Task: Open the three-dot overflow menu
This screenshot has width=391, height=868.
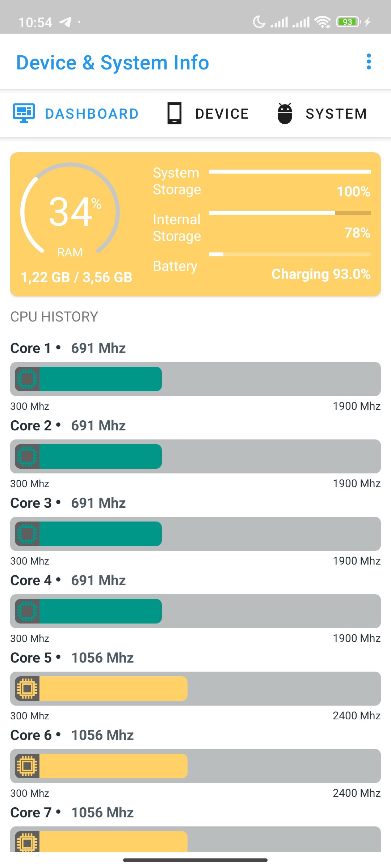Action: tap(369, 62)
